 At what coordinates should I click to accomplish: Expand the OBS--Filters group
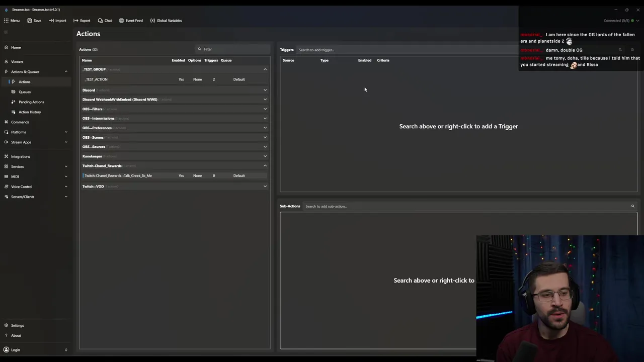(265, 109)
